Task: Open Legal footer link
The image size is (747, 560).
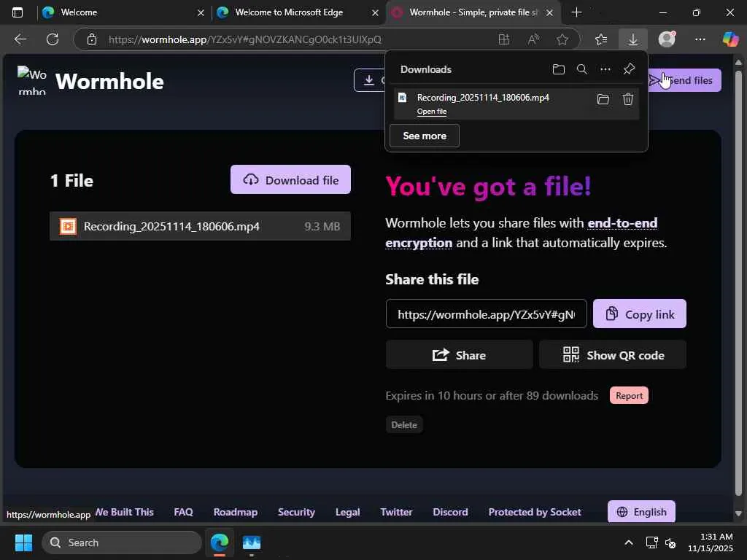Action: [347, 512]
